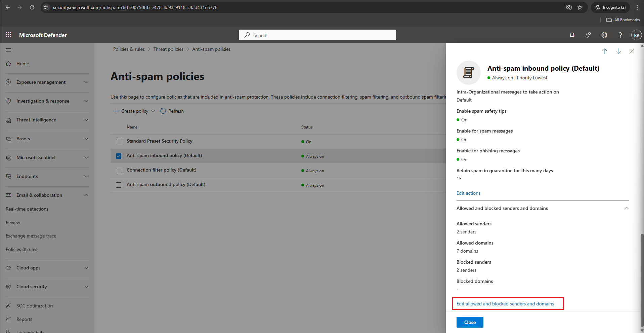644x333 pixels.
Task: Go to previous item with up arrow
Action: point(605,51)
